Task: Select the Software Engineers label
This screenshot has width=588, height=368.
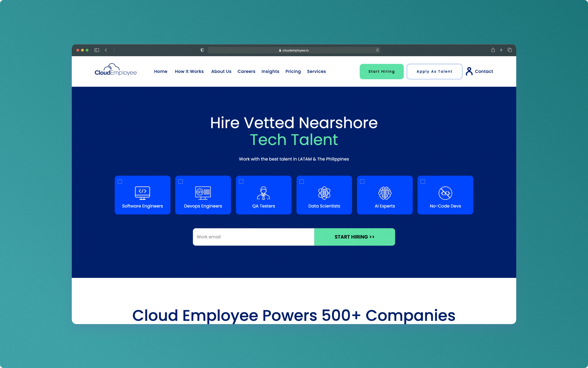Action: (x=142, y=206)
